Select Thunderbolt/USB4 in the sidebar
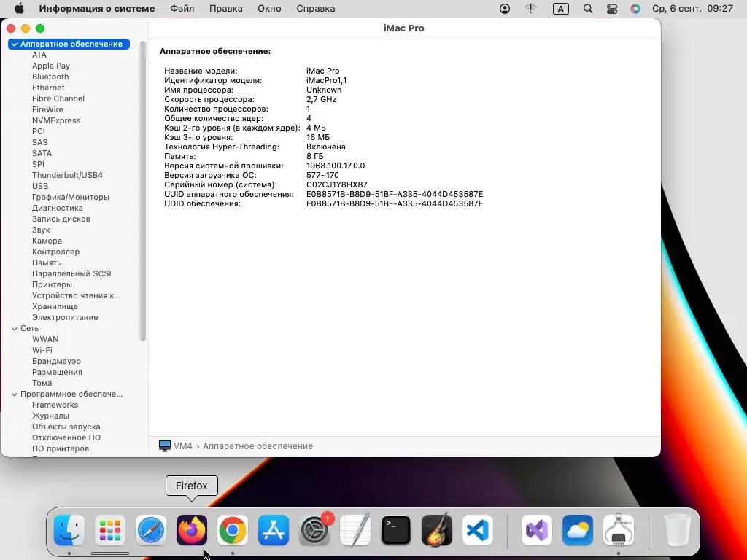This screenshot has width=747, height=560. click(67, 175)
